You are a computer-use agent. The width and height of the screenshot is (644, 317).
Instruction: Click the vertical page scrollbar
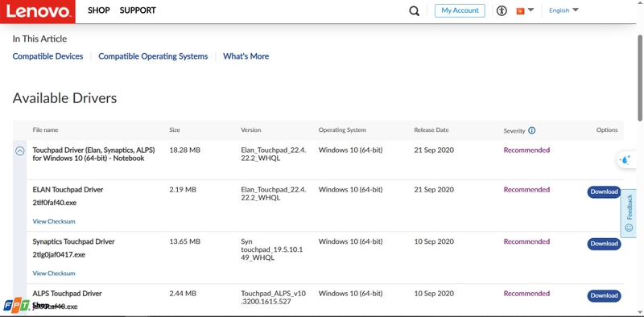(x=640, y=78)
